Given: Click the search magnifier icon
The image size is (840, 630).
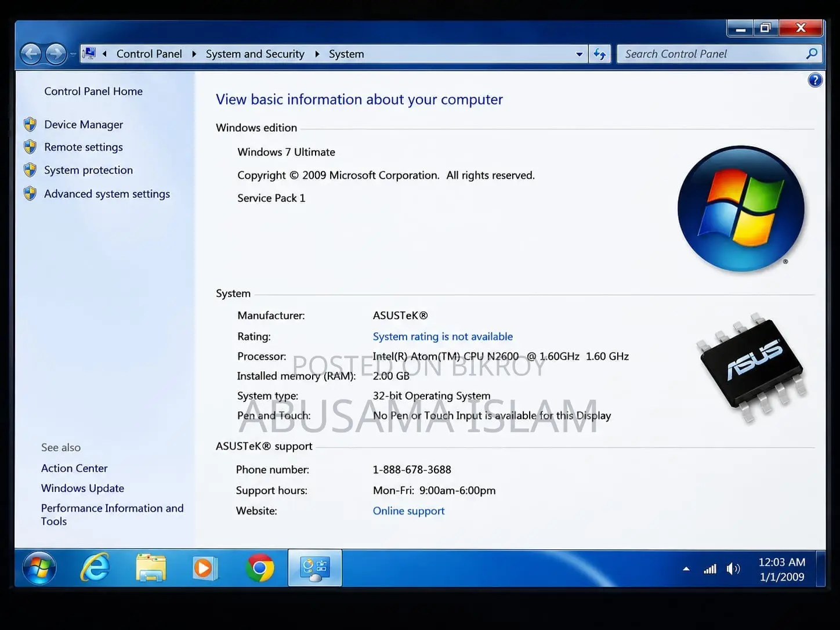Looking at the screenshot, I should coord(812,53).
